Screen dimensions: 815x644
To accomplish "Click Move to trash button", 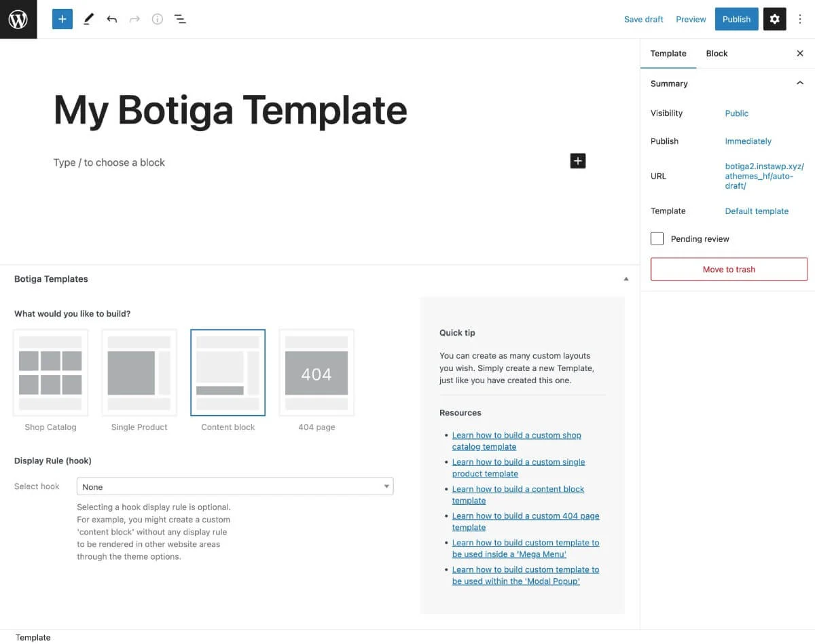I will pos(729,269).
